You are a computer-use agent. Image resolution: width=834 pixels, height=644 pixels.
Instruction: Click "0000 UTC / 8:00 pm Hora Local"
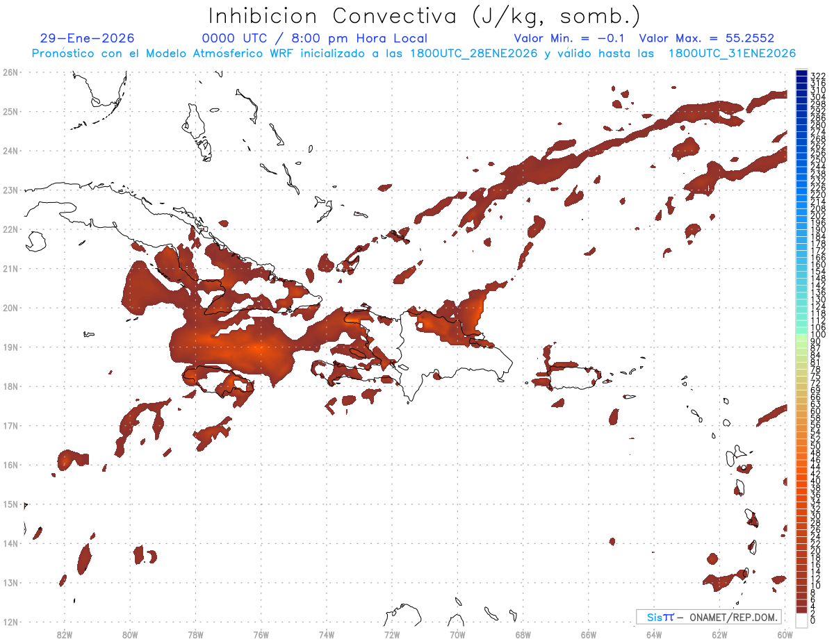tap(315, 38)
